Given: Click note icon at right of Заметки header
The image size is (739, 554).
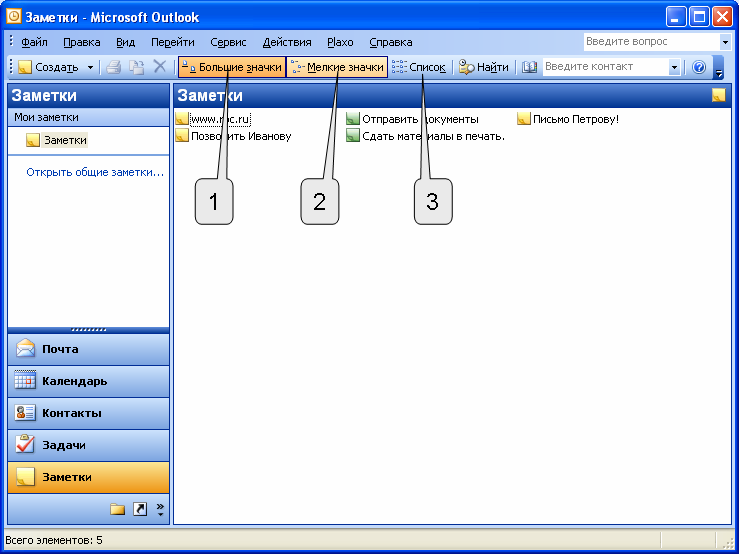Looking at the screenshot, I should click(x=718, y=95).
